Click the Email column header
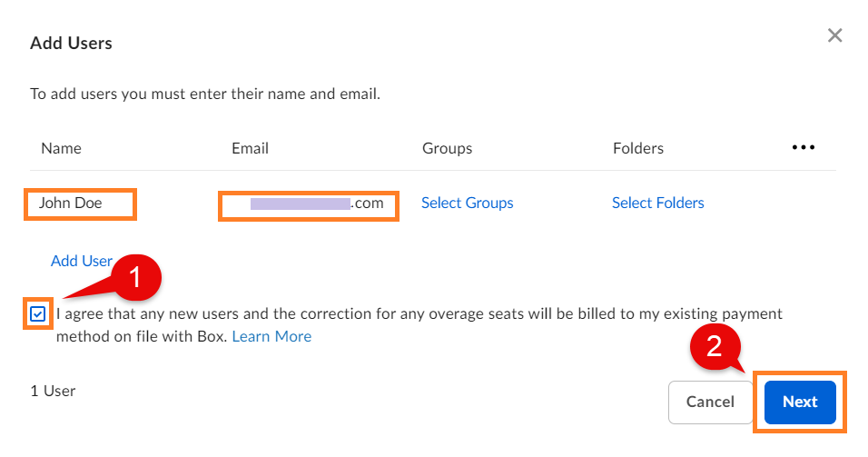The width and height of the screenshot is (868, 457). click(250, 148)
